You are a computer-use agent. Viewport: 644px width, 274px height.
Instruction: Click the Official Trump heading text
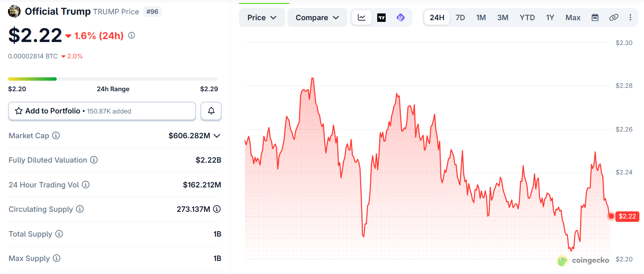58,11
